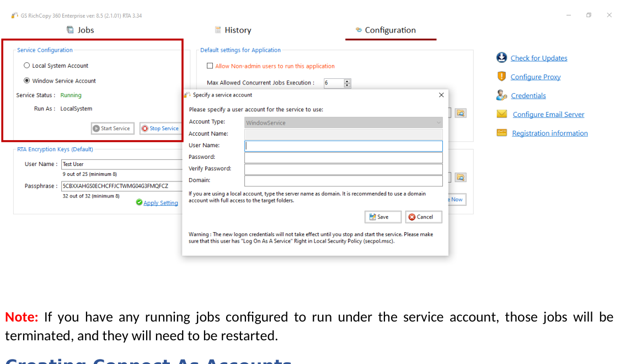Click the LocalSystem Run As value
Viewport: 631px width, 364px height.
click(x=76, y=109)
